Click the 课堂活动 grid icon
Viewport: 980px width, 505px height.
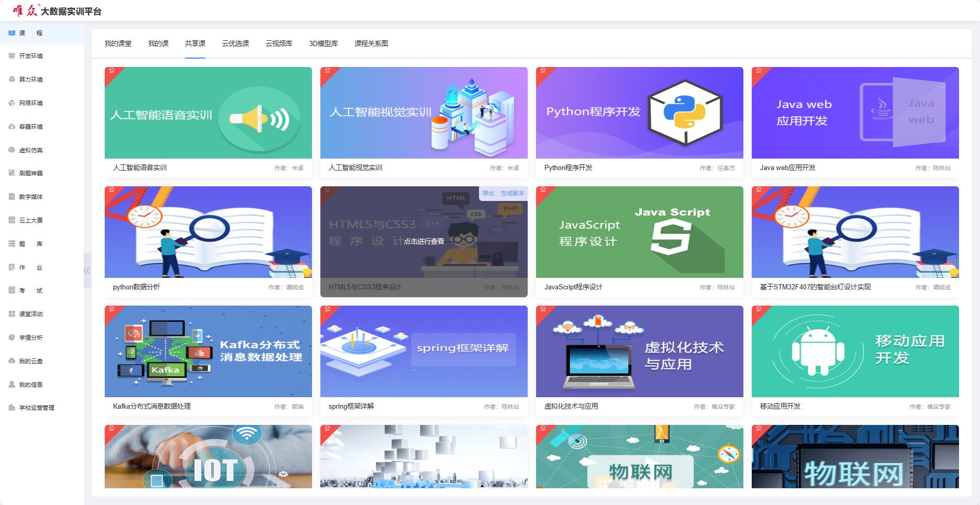tap(12, 314)
